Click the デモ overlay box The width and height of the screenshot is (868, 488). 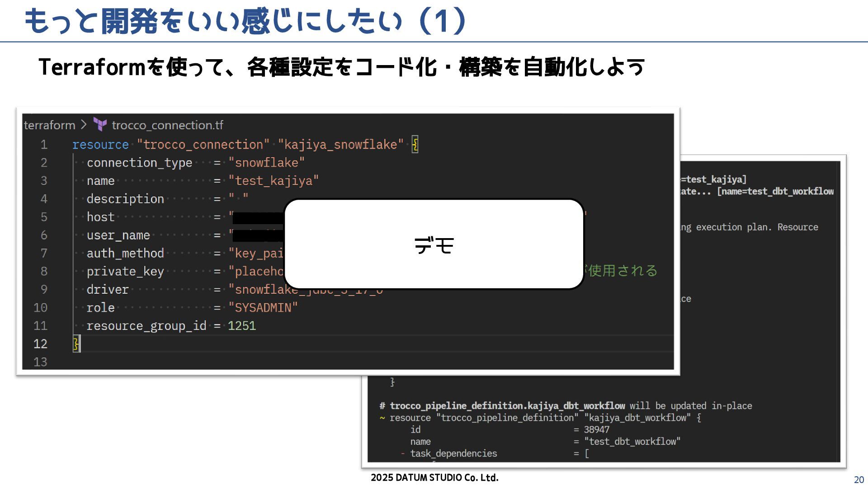pyautogui.click(x=434, y=244)
